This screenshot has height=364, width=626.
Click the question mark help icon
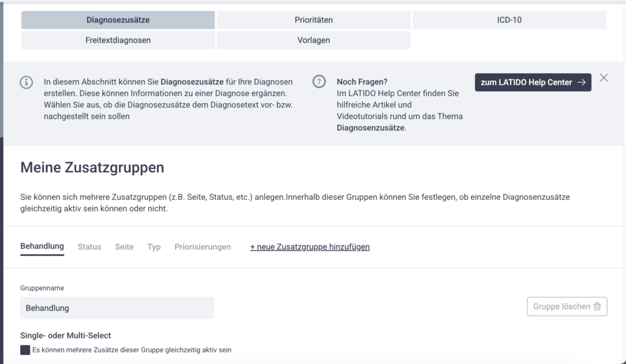[x=319, y=82]
